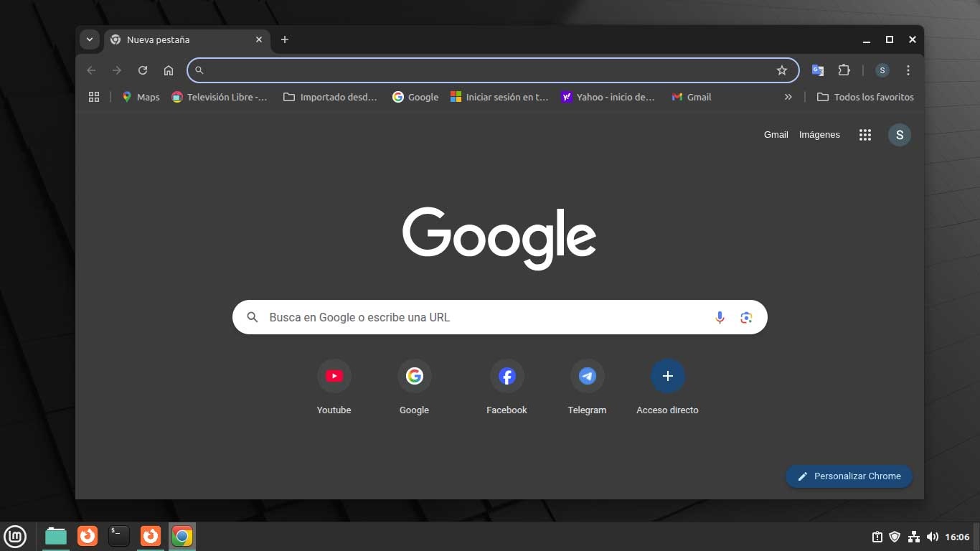Open the Google shortcut tile
The image size is (980, 551).
pyautogui.click(x=415, y=388)
